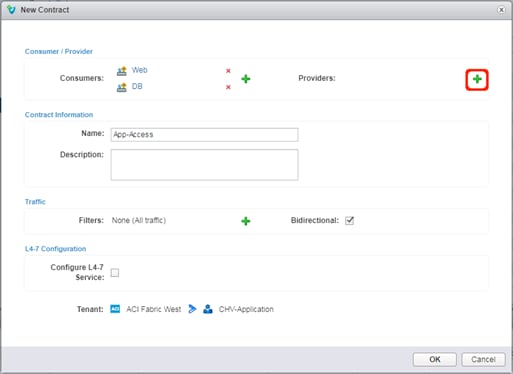Viewport: 513px width, 374px height.
Task: Click the Consumer / Provider section heading
Action: [x=59, y=51]
